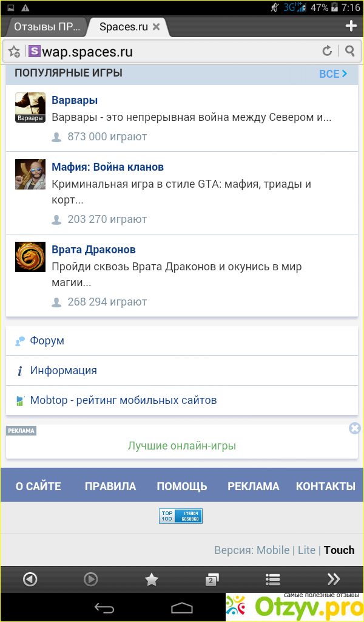The width and height of the screenshot is (364, 622).
Task: Switch to the Lite site version
Action: point(306,550)
